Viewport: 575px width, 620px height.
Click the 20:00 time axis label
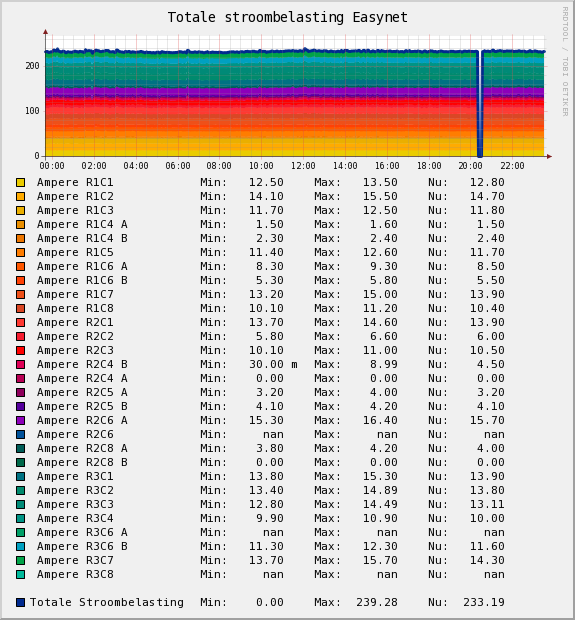(x=470, y=166)
